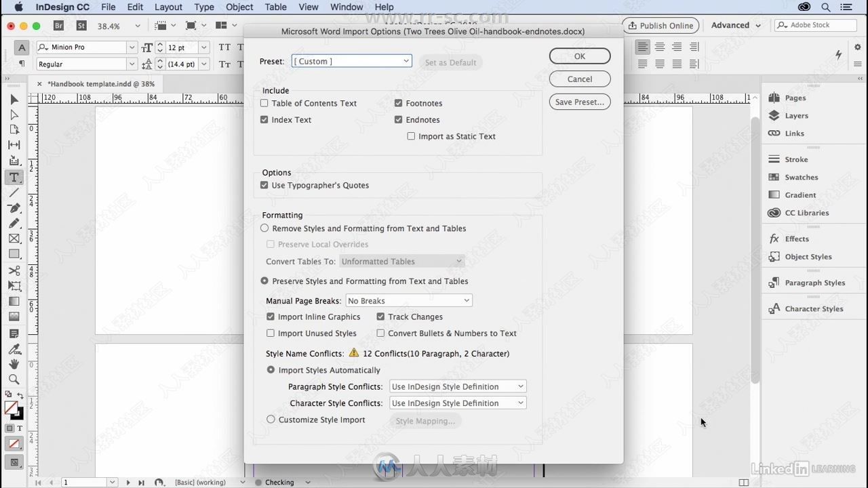Image resolution: width=868 pixels, height=488 pixels.
Task: Click the Adobe Stock search field
Action: (x=814, y=25)
